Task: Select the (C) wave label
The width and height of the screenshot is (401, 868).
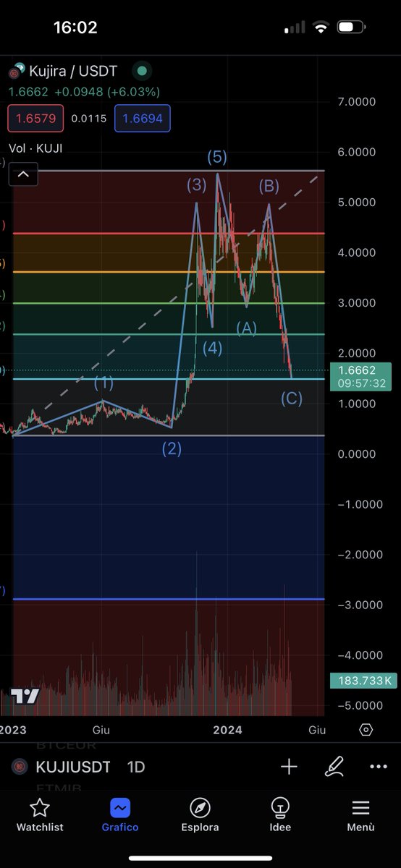Action: click(292, 398)
